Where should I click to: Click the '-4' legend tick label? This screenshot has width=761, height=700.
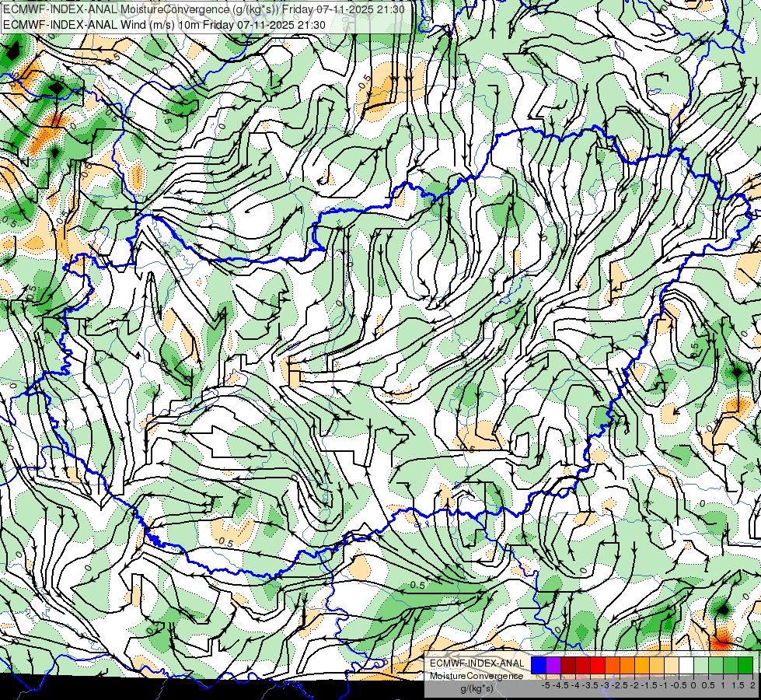[x=575, y=685]
